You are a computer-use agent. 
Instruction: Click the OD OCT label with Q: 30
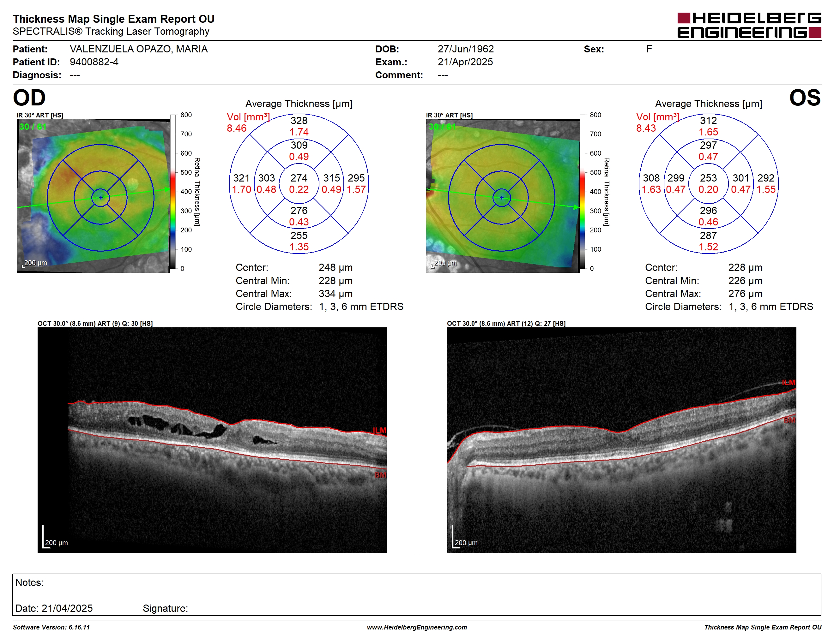tap(95, 324)
